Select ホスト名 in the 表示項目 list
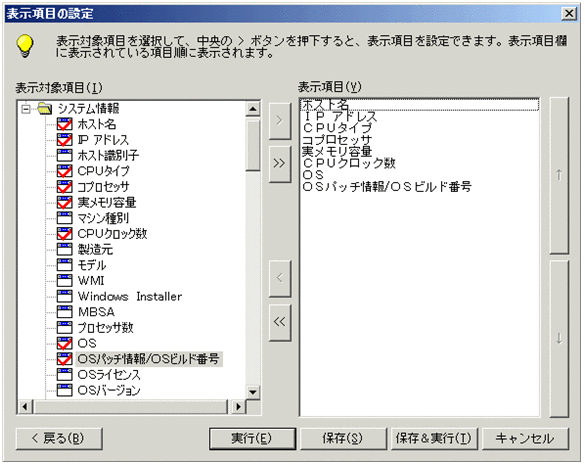 (419, 105)
